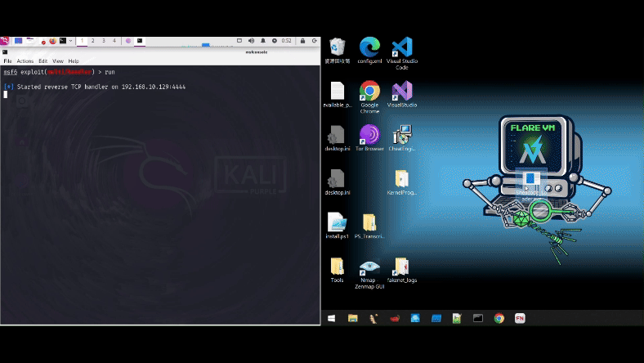This screenshot has height=363, width=644.
Task: Open Chrome from the Windows taskbar
Action: tap(499, 318)
